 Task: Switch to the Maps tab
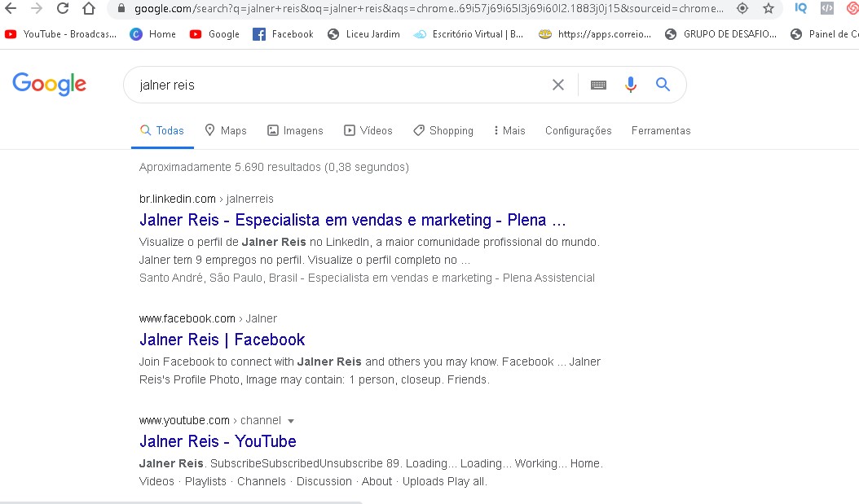click(x=226, y=131)
